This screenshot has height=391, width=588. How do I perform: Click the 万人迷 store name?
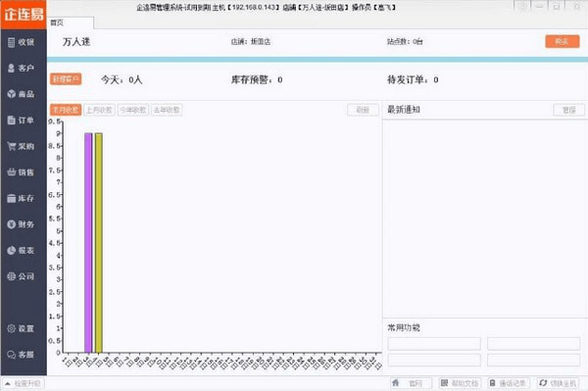[76, 41]
